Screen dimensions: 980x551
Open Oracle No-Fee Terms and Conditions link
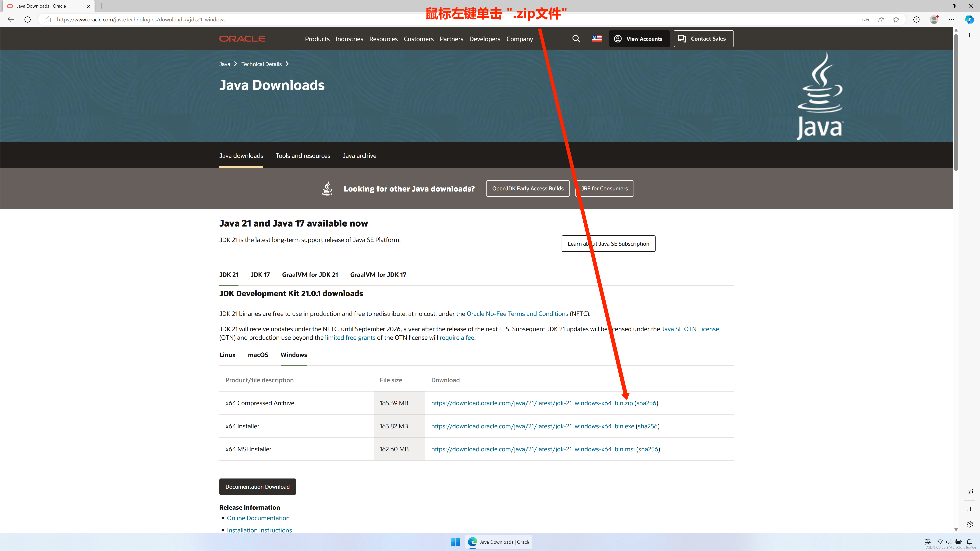click(517, 314)
